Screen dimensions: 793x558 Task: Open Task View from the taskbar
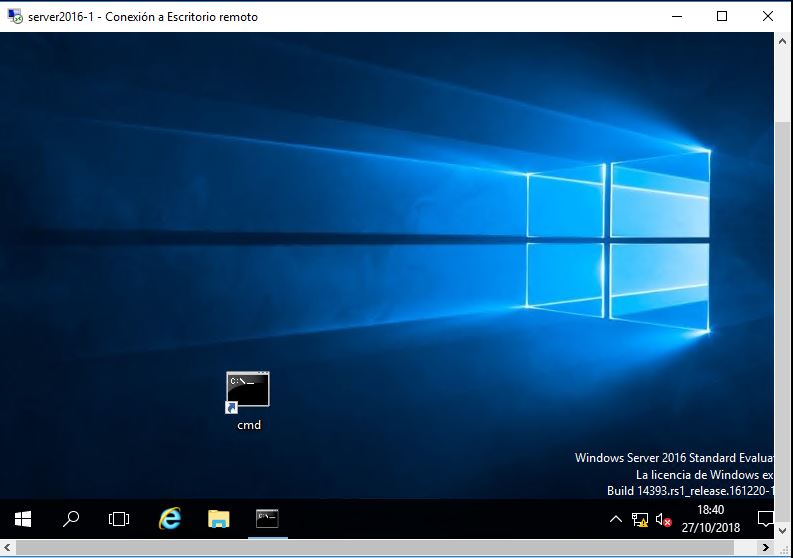click(119, 518)
